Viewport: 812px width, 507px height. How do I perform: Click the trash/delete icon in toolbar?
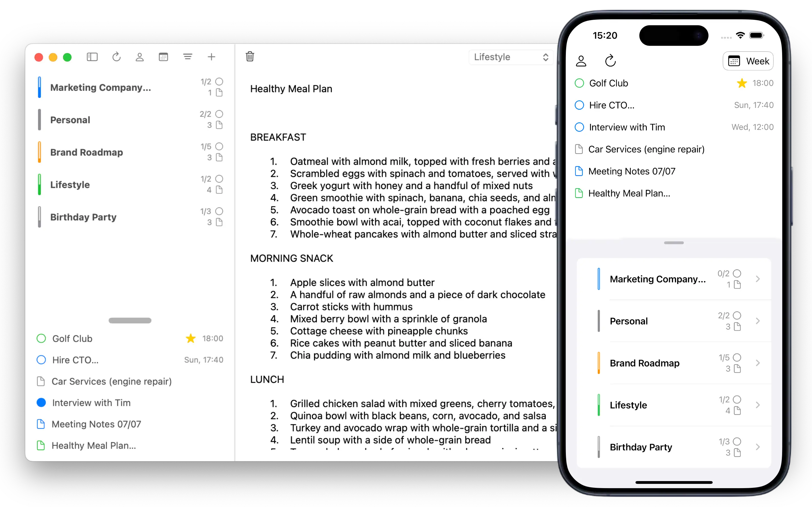(x=250, y=57)
